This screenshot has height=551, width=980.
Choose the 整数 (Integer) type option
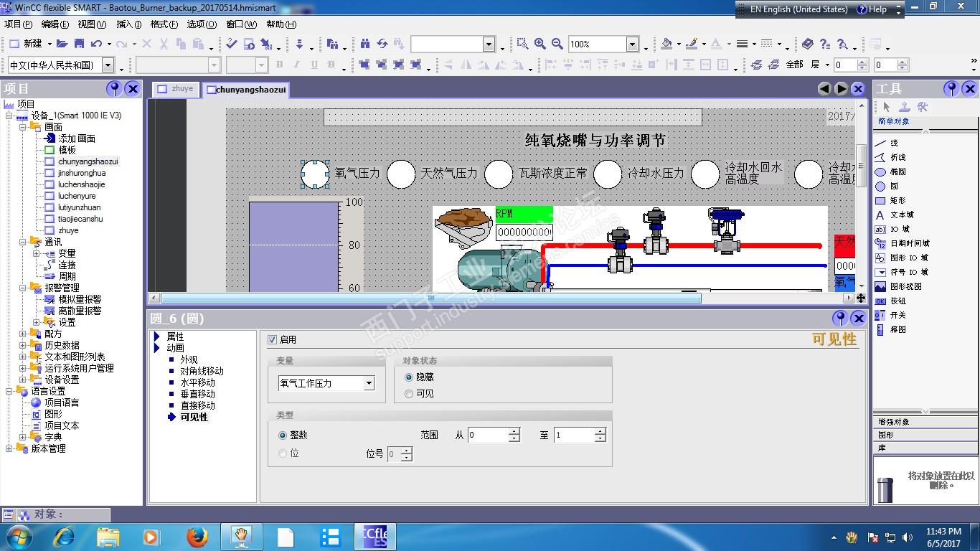tap(283, 435)
